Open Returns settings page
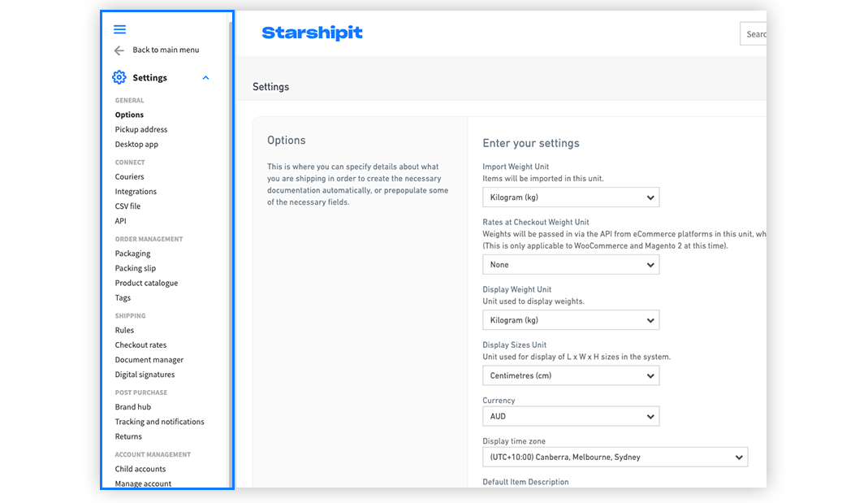Screen dimensions: 868x503 128,436
